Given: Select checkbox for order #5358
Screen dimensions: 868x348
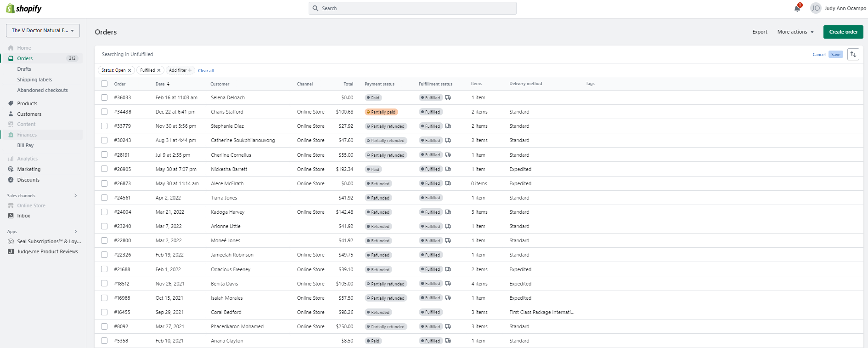Looking at the screenshot, I should point(104,341).
